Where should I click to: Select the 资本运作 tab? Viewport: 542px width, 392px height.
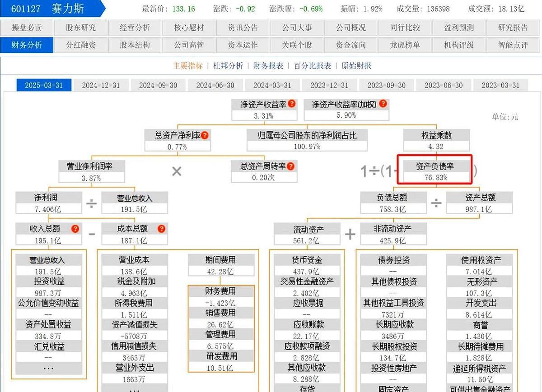243,45
